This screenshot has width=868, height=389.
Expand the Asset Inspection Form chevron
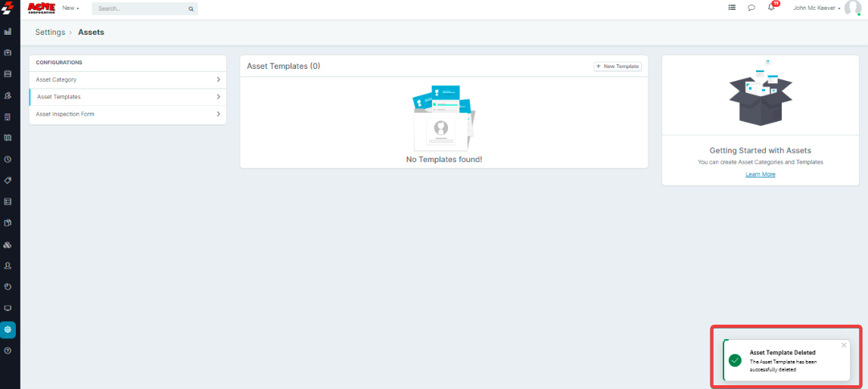coord(218,114)
